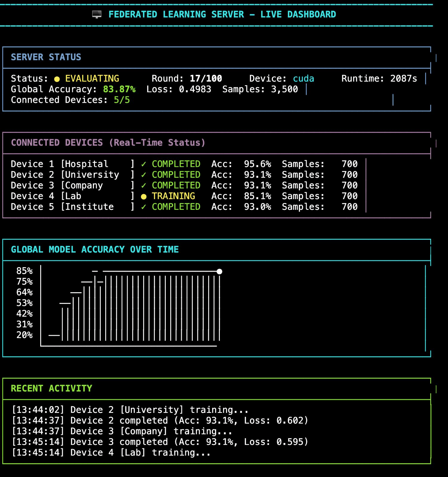Click the GLOBAL MODEL ACCURACY OVER TIME heading
The height and width of the screenshot is (477, 448).
95,250
